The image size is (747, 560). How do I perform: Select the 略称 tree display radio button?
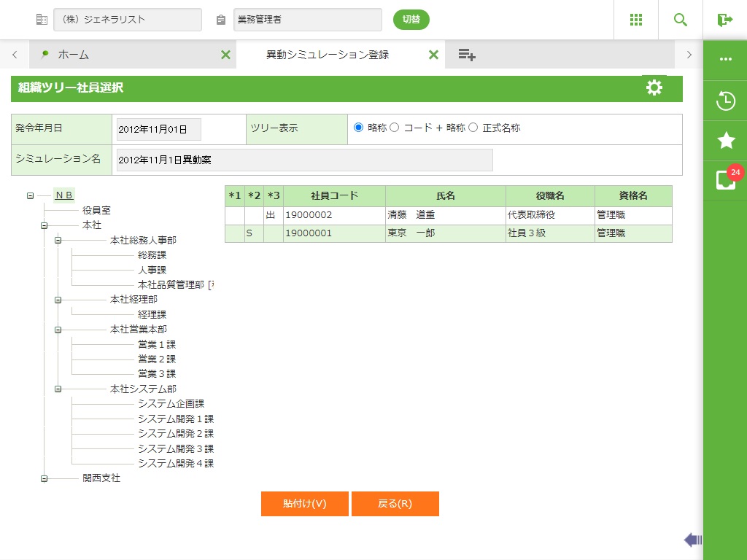(x=358, y=128)
